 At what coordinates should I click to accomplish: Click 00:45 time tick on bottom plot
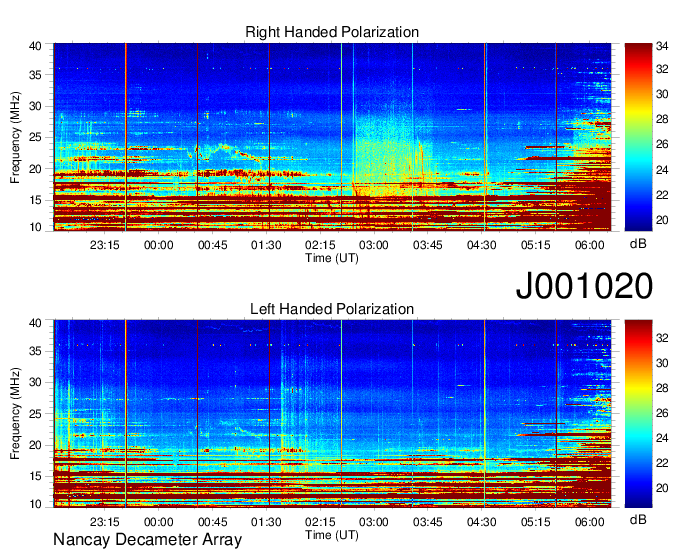point(212,522)
